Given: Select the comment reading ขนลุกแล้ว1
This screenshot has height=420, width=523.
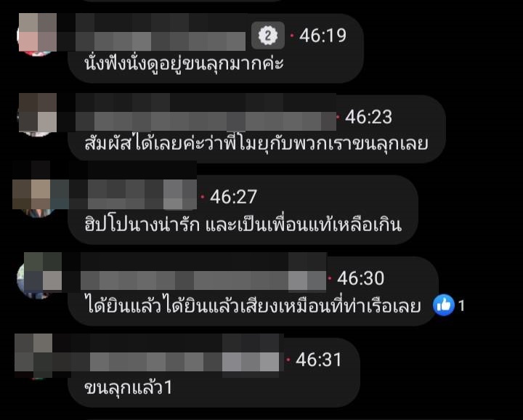Looking at the screenshot, I should point(129,387).
